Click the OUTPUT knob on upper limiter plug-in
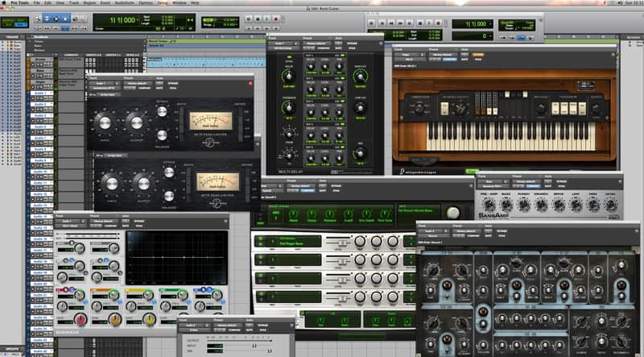644x357 pixels. (137, 122)
